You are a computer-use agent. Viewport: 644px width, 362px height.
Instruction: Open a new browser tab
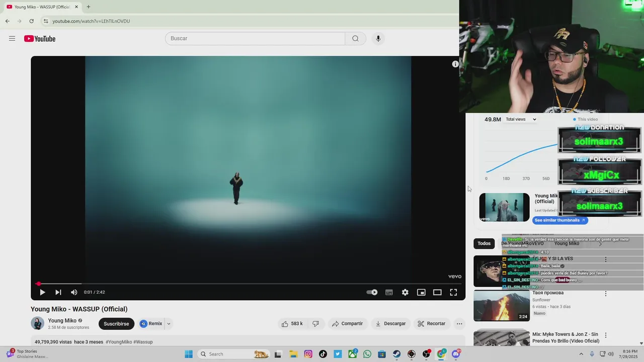click(89, 7)
